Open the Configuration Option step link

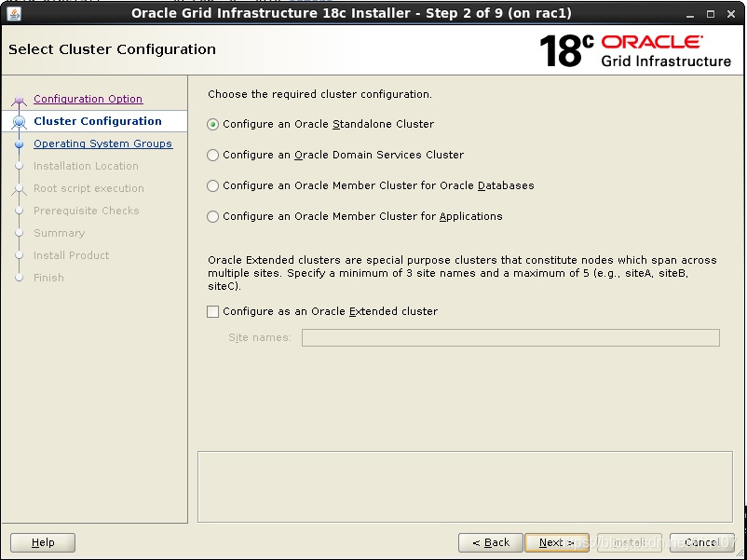[x=88, y=99]
